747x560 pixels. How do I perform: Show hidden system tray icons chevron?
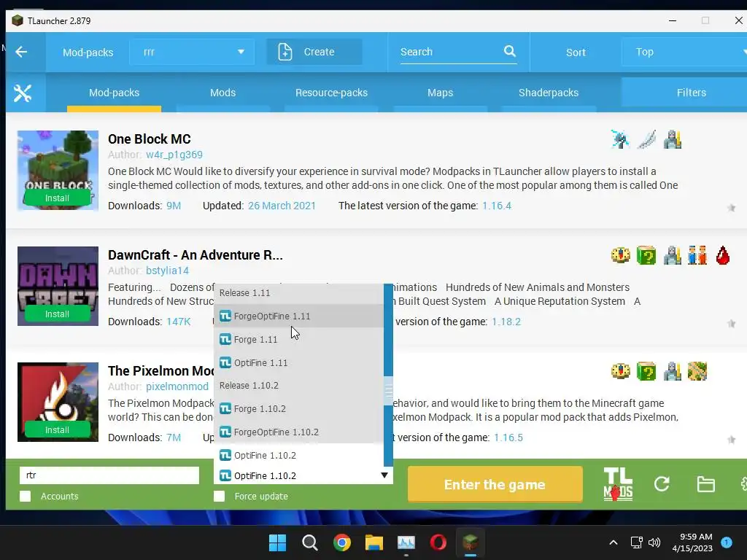[614, 542]
